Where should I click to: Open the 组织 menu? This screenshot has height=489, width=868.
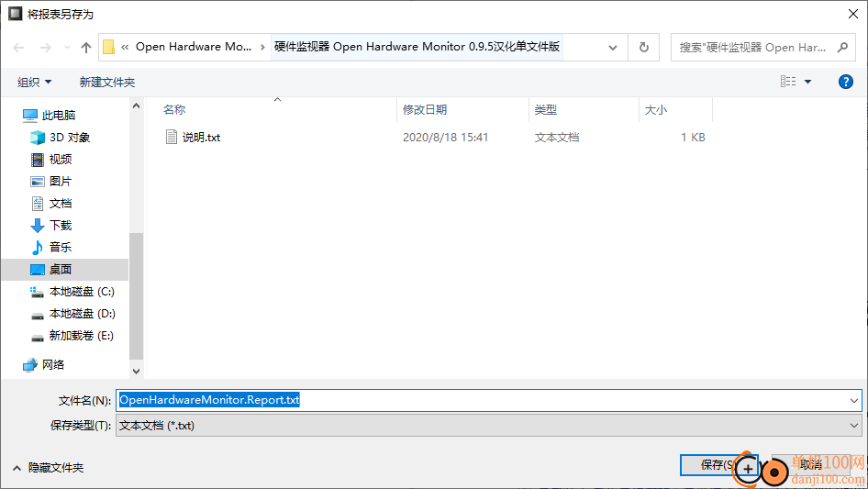34,82
